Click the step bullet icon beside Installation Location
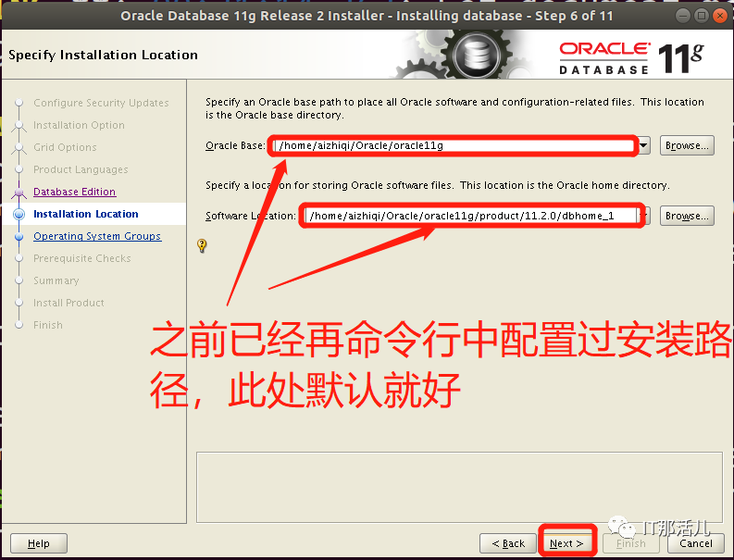Viewport: 734px width, 560px height. point(19,214)
